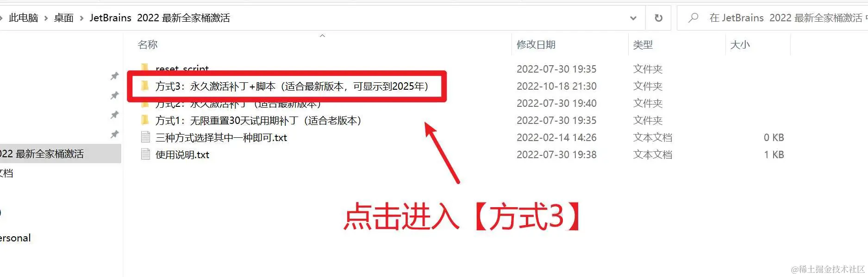
Task: Sort by the 修改日期 column header
Action: [x=536, y=44]
